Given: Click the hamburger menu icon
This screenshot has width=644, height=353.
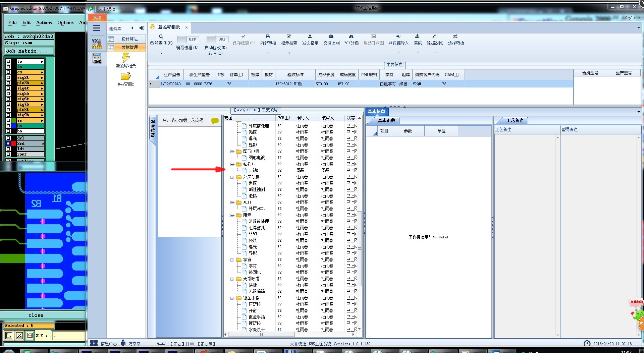Looking at the screenshot, I should [97, 28].
